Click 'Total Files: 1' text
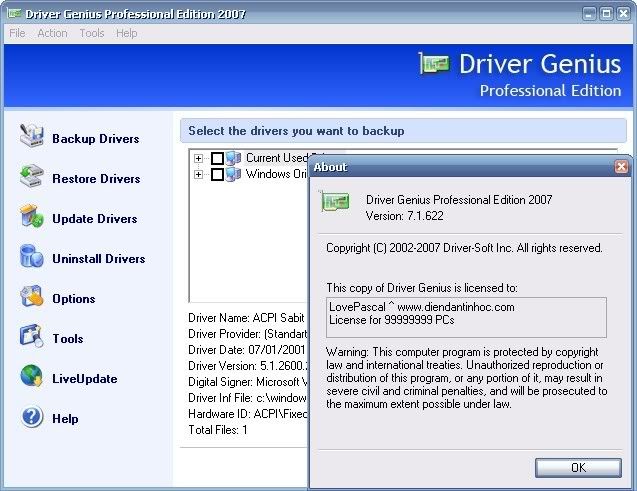 tap(218, 430)
